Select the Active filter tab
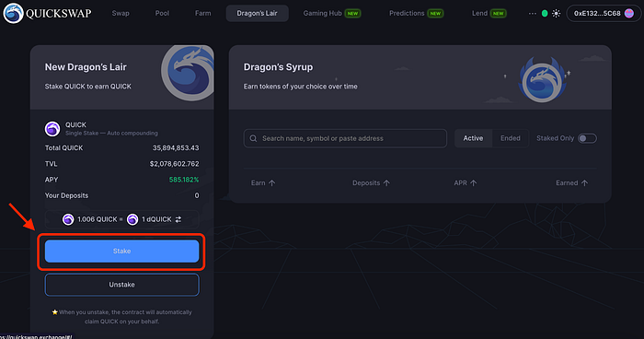This screenshot has width=644, height=339. 473,138
